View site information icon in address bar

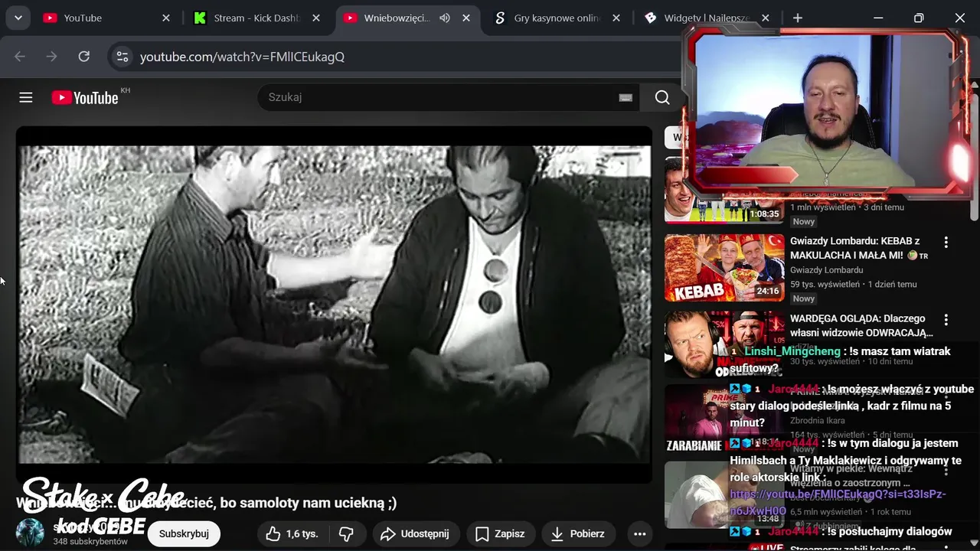point(122,57)
